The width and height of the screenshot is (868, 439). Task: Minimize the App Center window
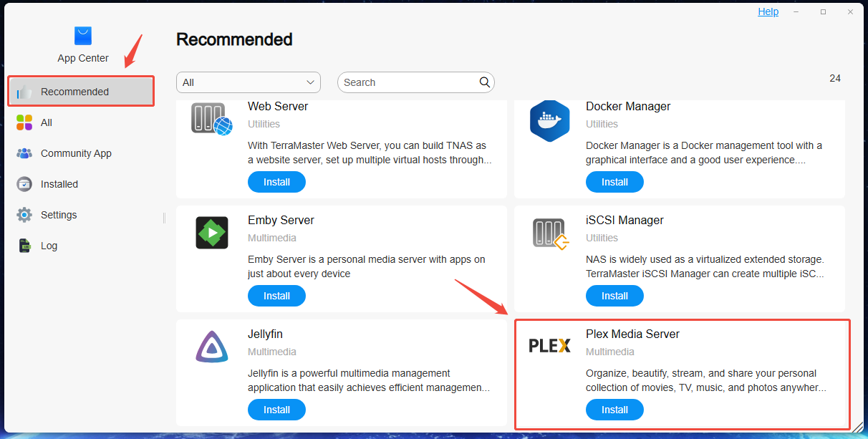[x=796, y=11]
